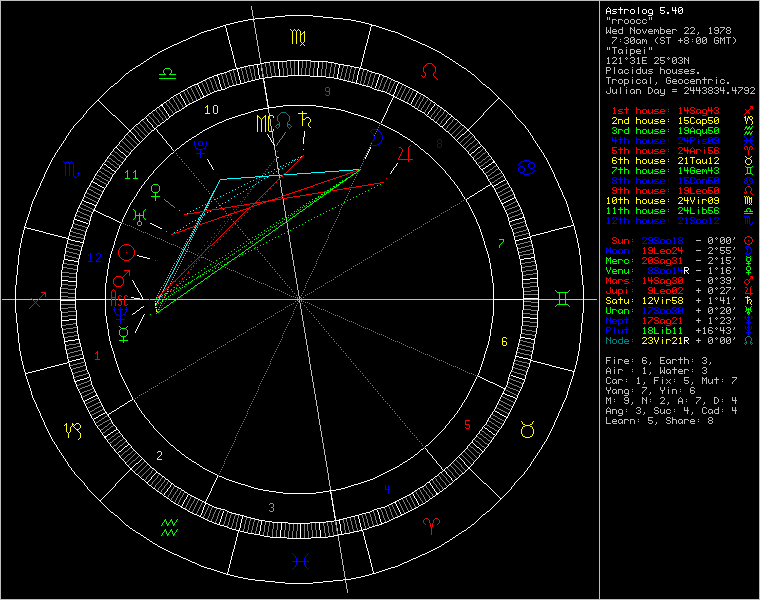Click the '7th house: 14Gem43' row
760x600 pixels.
(682, 171)
